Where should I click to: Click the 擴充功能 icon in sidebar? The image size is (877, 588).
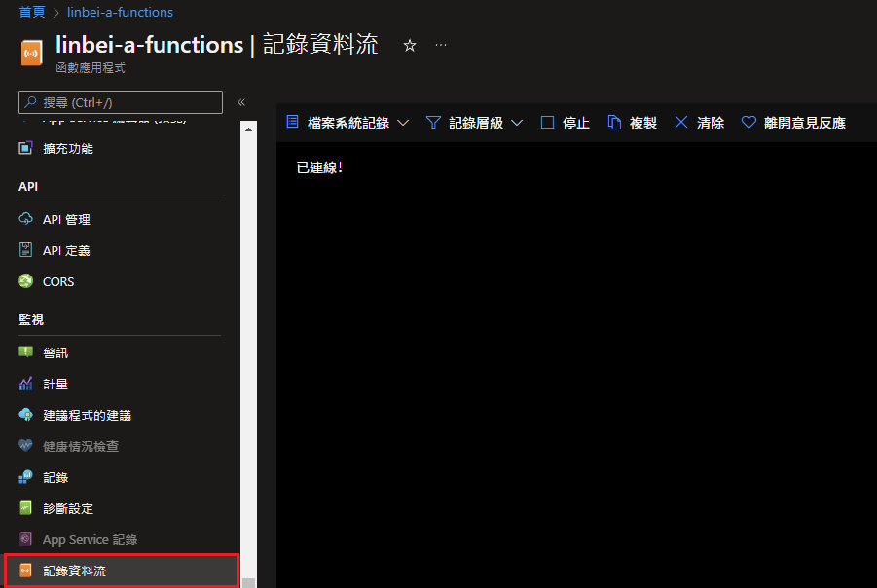tap(25, 148)
